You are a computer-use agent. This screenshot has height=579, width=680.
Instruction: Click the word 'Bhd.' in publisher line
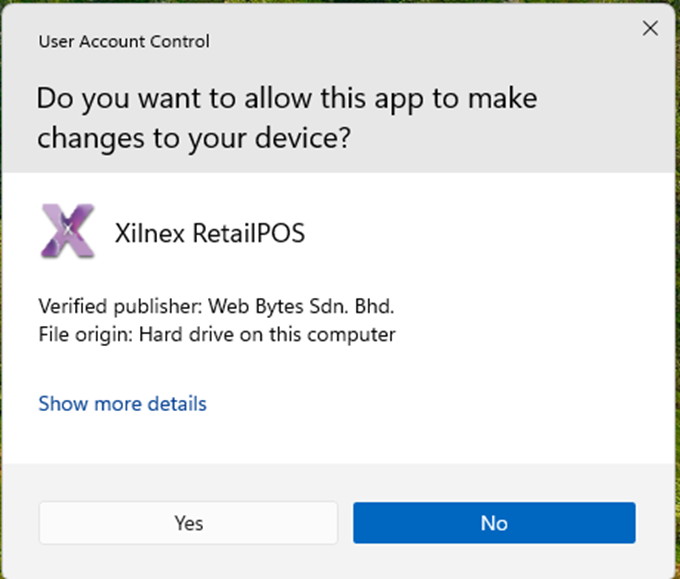(389, 306)
